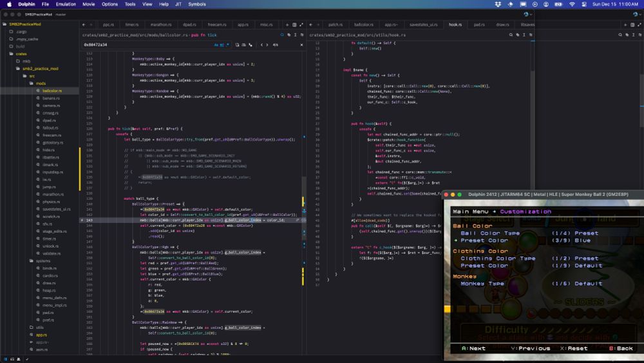Select all search matches
The image size is (644, 363).
250,44
